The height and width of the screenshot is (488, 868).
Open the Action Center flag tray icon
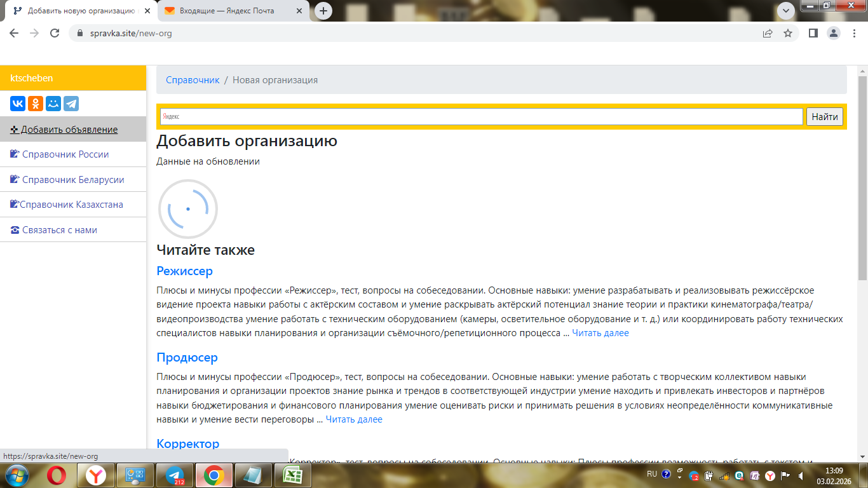[785, 475]
